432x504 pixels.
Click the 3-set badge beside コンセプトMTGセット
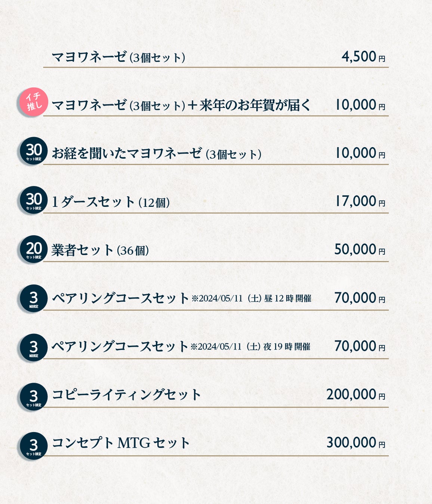coord(34,446)
